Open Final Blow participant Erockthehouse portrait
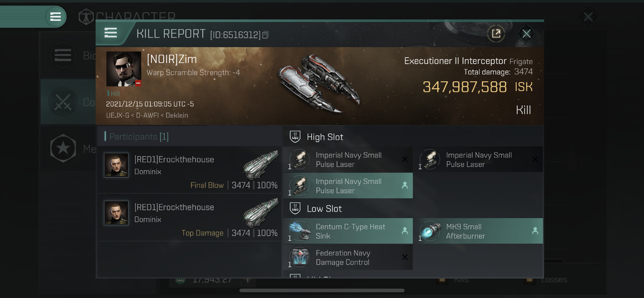The height and width of the screenshot is (298, 644). click(x=116, y=165)
